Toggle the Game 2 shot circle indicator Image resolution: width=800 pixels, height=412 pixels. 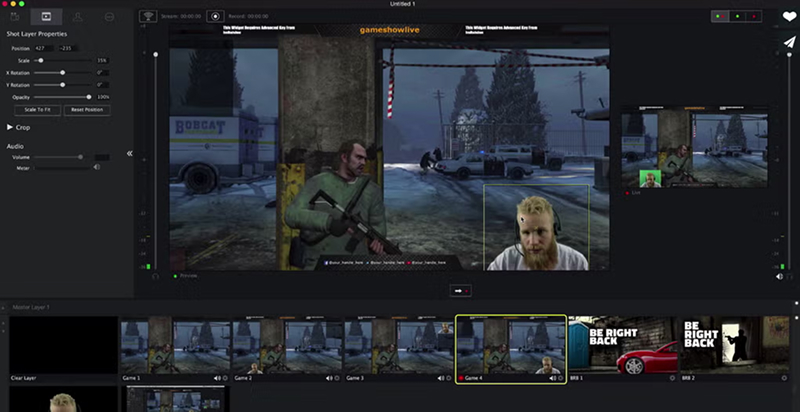point(337,378)
